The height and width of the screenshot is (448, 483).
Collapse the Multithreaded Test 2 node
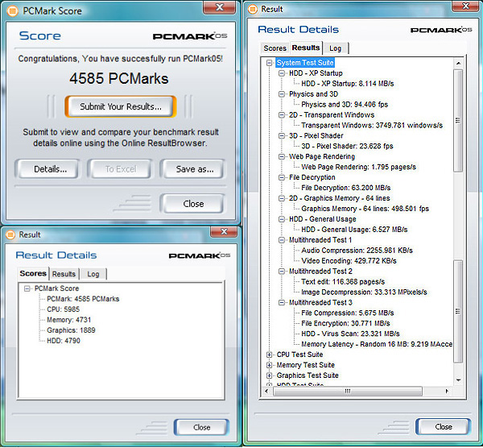pyautogui.click(x=282, y=272)
